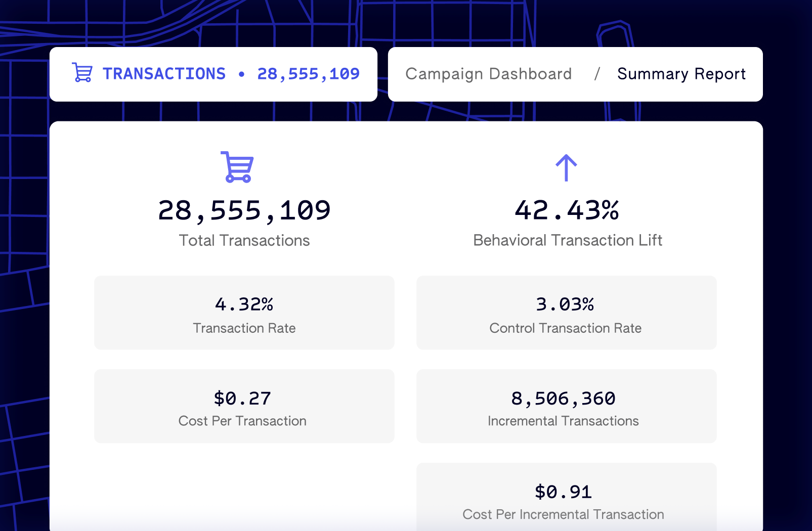
Task: Click the upward arrow lift icon
Action: (x=566, y=168)
